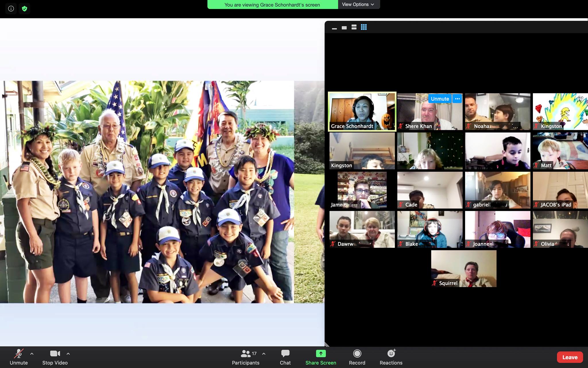This screenshot has width=588, height=368.
Task: Select Grace Schonhardt's video thumbnail
Action: pyautogui.click(x=362, y=111)
